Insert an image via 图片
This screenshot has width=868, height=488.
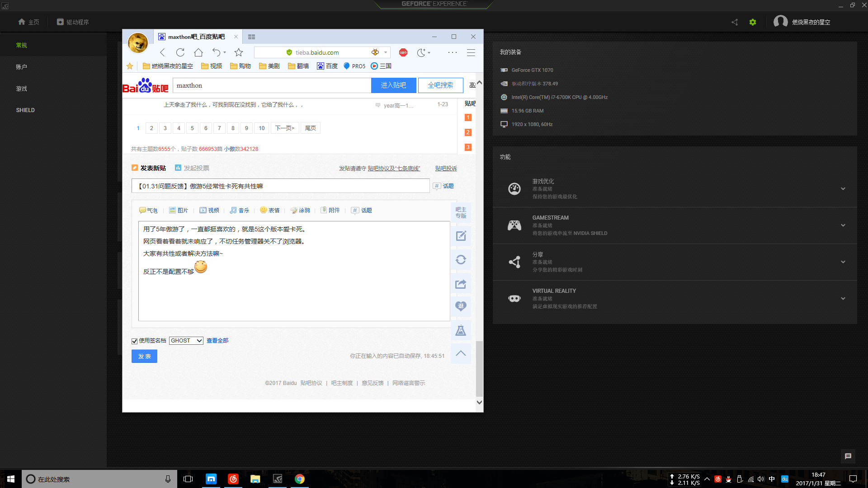pos(179,210)
